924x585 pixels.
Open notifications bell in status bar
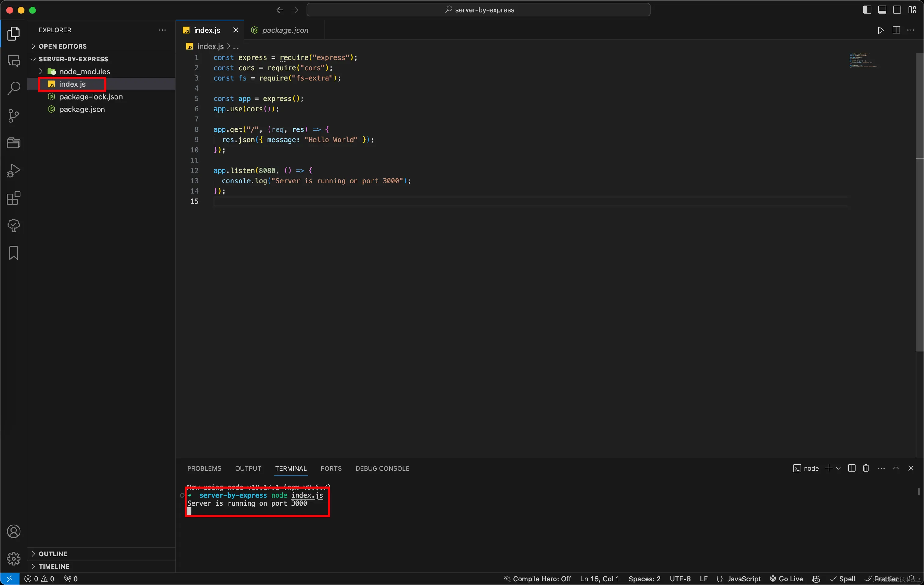(912, 579)
